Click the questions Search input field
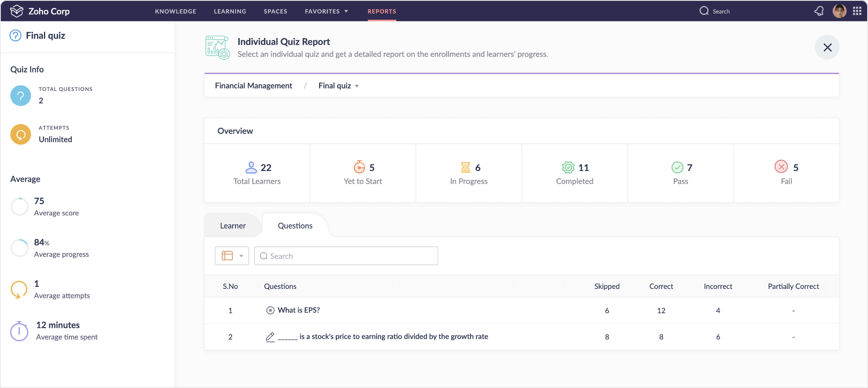Image resolution: width=868 pixels, height=388 pixels. coord(346,256)
